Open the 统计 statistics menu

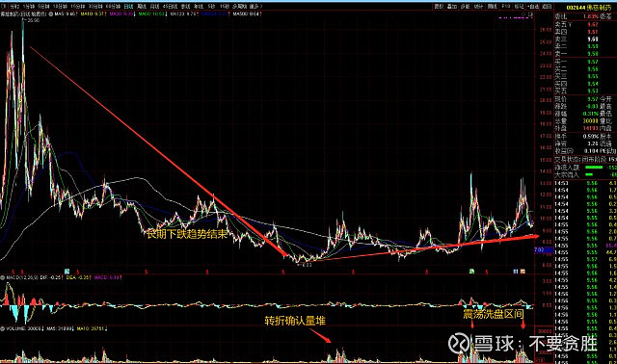[x=478, y=7]
